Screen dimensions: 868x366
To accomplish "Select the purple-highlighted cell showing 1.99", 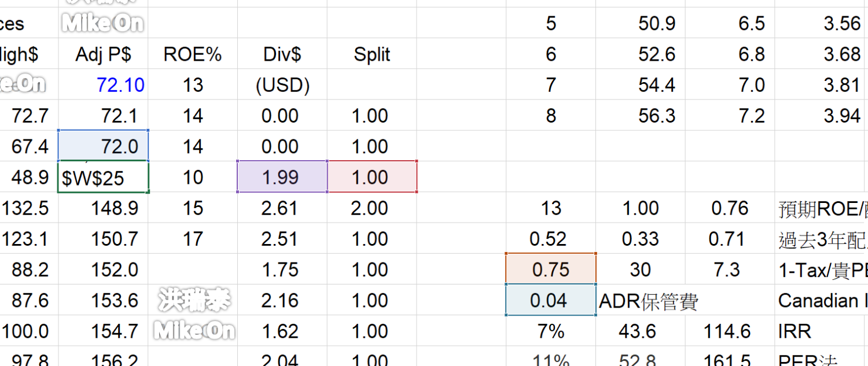I will tap(282, 177).
